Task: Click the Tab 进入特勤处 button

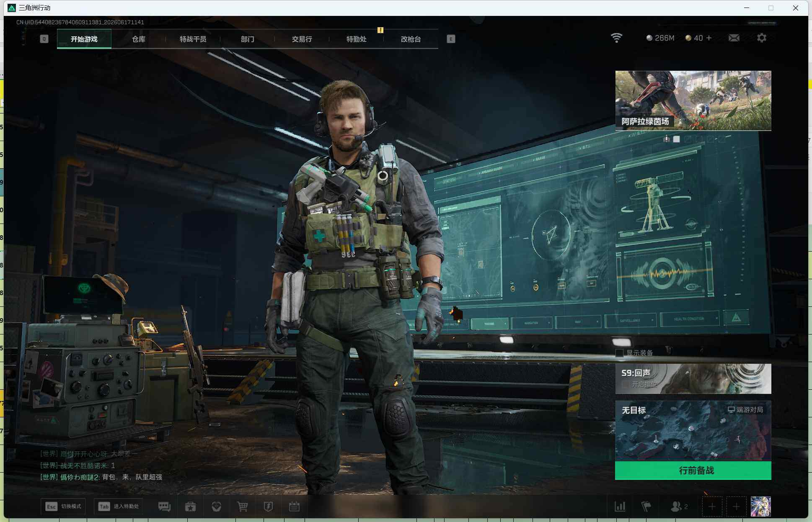Action: 119,507
